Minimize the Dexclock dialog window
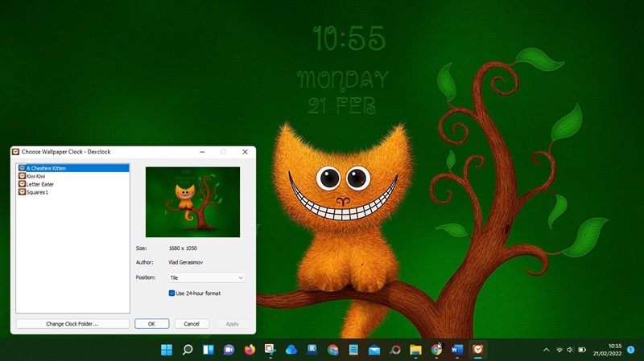 tap(202, 152)
